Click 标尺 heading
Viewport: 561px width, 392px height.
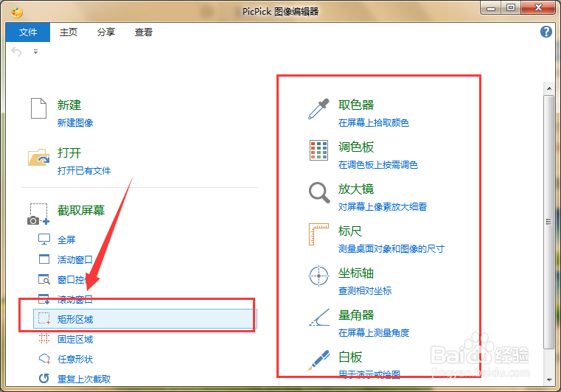coord(350,231)
